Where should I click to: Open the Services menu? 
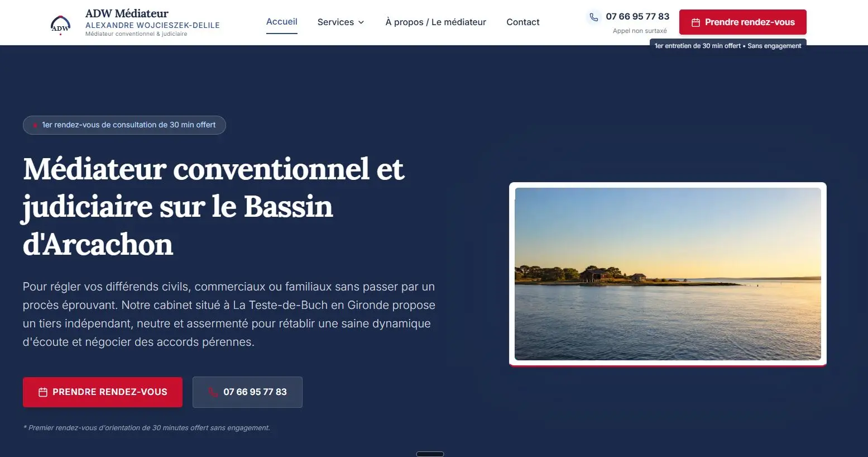click(341, 22)
